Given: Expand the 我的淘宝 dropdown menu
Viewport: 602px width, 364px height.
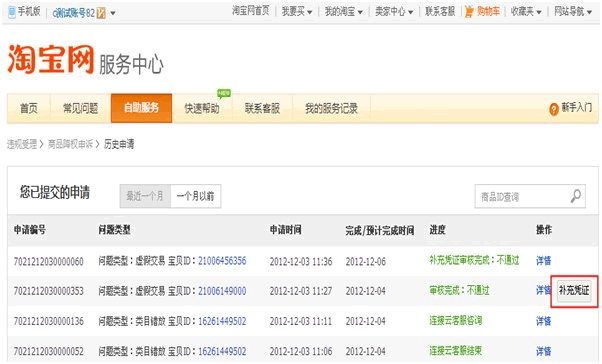Looking at the screenshot, I should tap(344, 12).
